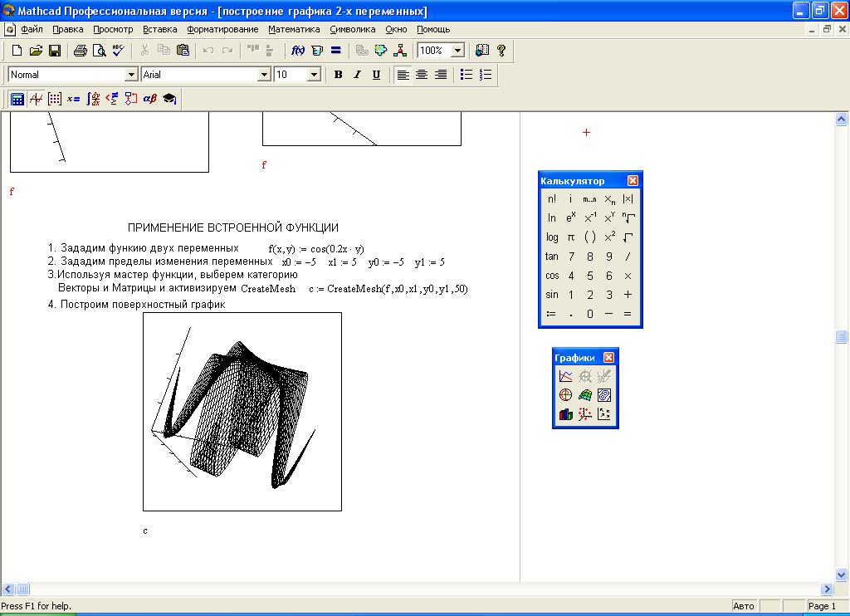Open the Правка menu
This screenshot has height=616, width=850.
(x=68, y=29)
